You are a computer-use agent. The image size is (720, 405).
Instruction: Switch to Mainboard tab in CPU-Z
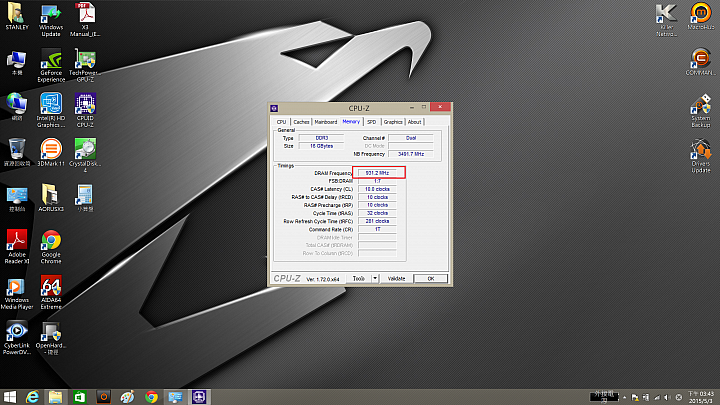[x=326, y=122]
